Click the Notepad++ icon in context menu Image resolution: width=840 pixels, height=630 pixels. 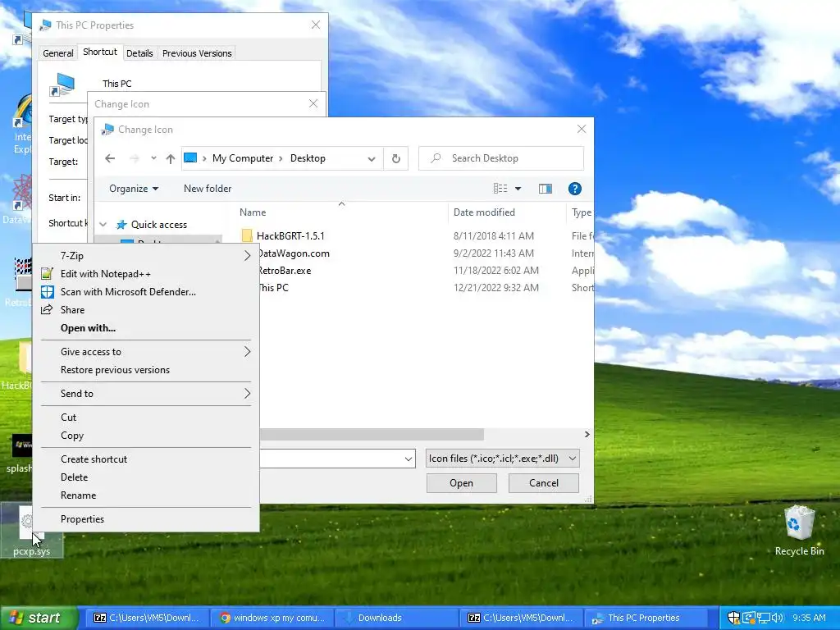(x=47, y=274)
